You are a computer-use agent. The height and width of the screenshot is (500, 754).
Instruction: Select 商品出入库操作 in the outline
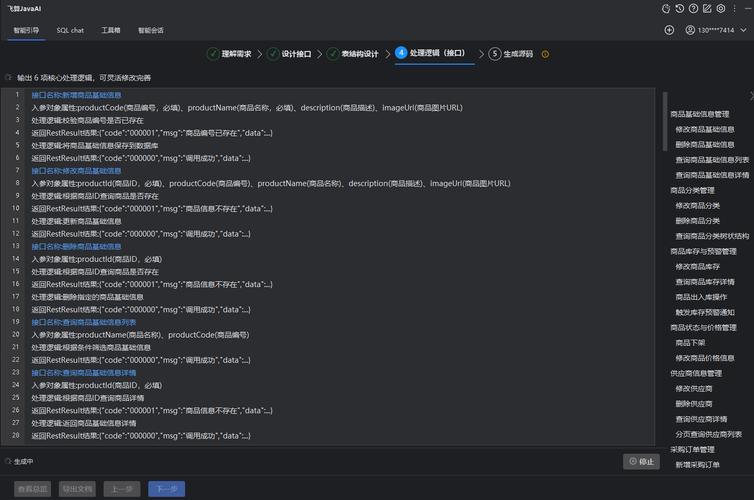(701, 297)
